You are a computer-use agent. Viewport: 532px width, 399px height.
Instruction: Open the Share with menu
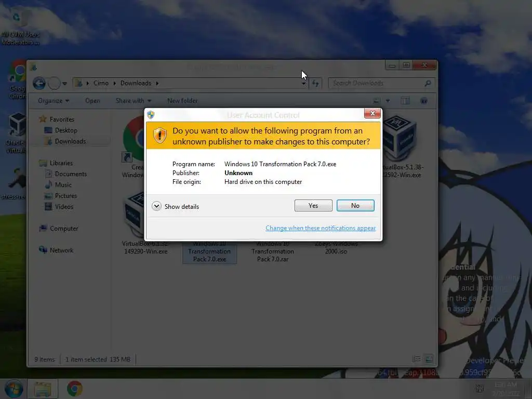pos(134,101)
